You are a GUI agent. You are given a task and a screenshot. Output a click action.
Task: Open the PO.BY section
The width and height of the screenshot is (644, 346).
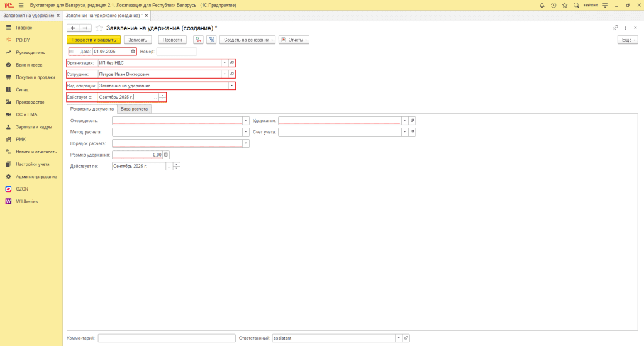(x=23, y=40)
